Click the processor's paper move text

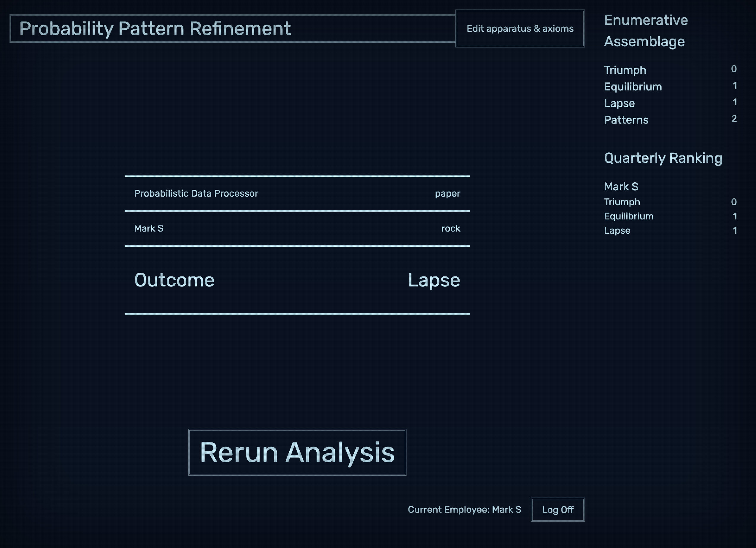click(447, 194)
